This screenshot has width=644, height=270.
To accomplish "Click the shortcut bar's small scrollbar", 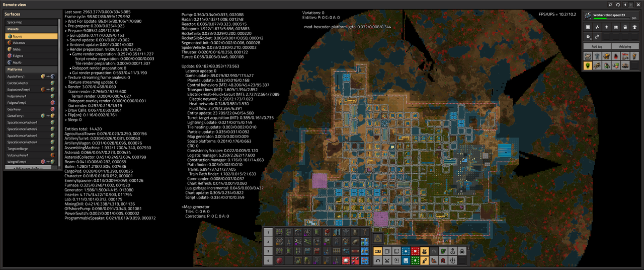I will [x=468, y=248].
